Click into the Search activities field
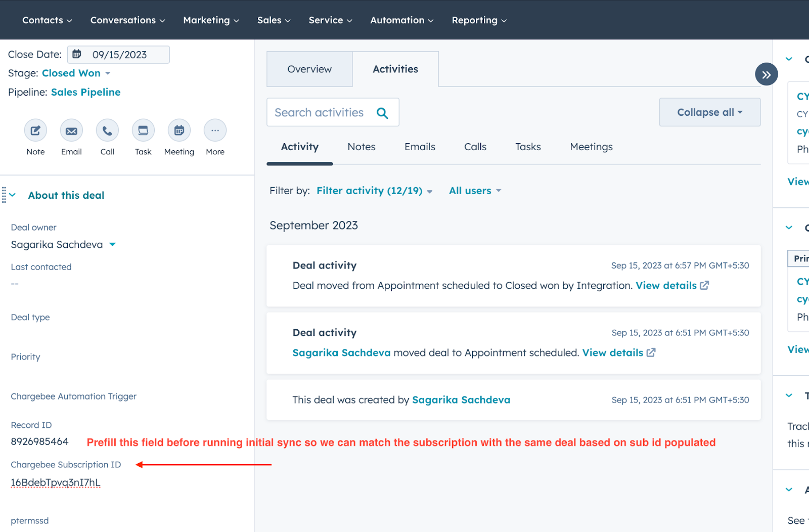This screenshot has width=809, height=532. (320, 113)
